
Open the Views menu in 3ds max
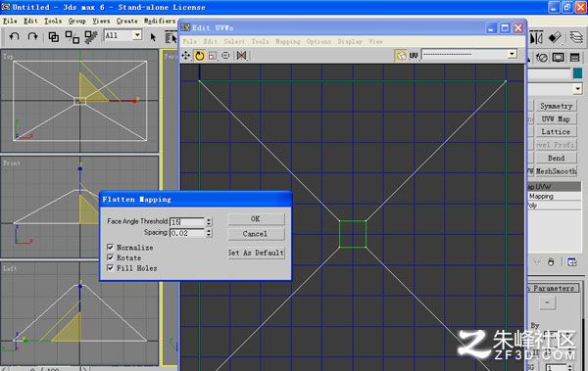coord(101,21)
